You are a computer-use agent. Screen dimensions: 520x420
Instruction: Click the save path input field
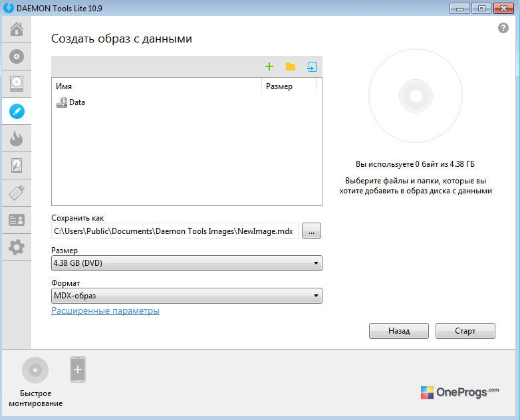click(175, 231)
